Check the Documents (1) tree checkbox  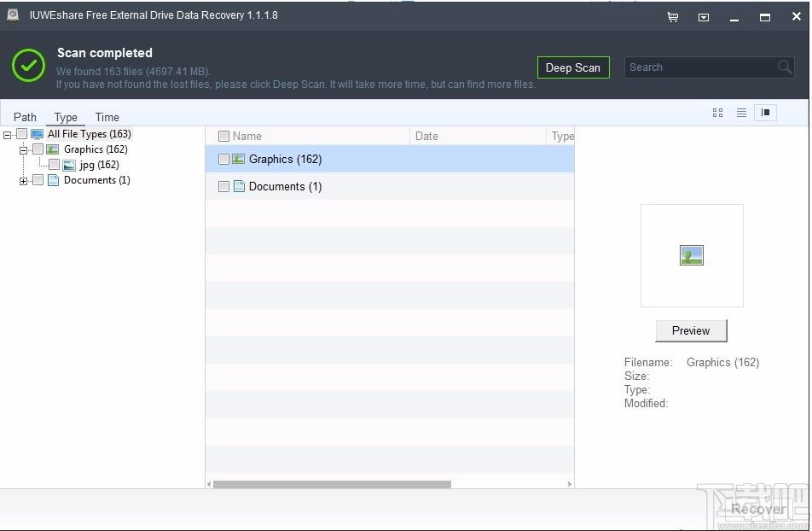[x=38, y=180]
